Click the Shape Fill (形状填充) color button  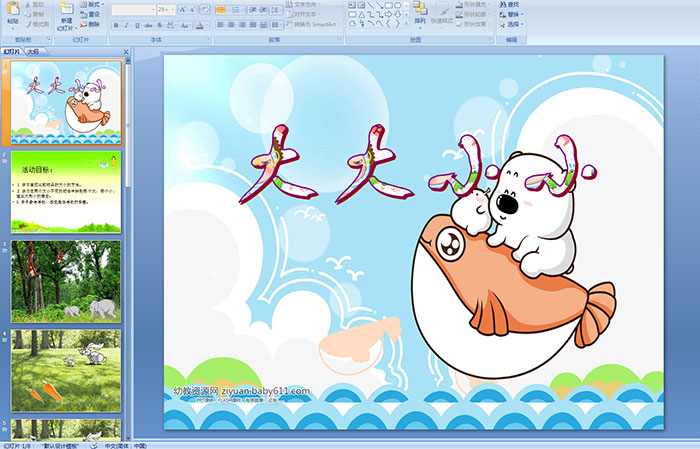pos(472,4)
